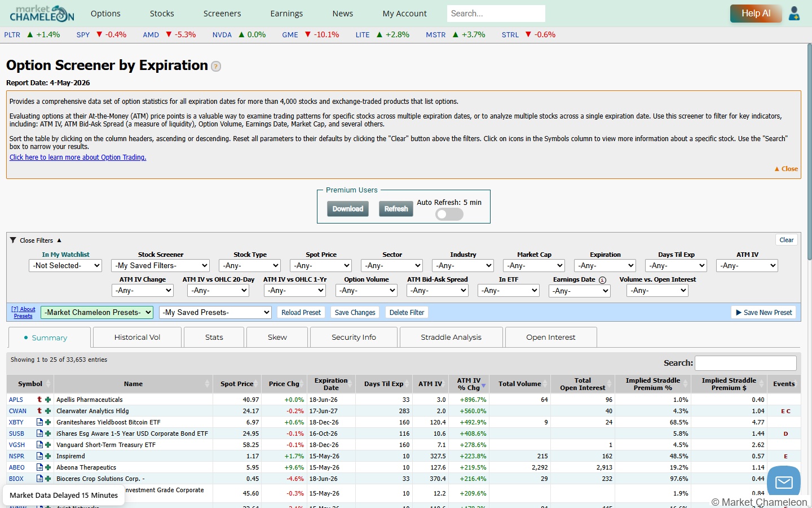Open link to learn about Option Trading
Image resolution: width=812 pixels, height=508 pixels.
point(78,157)
